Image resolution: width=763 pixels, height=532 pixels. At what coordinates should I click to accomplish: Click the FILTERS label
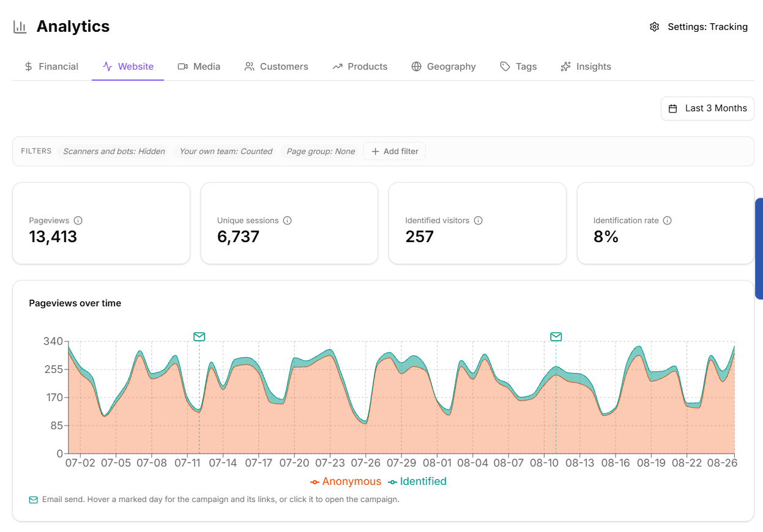36,151
